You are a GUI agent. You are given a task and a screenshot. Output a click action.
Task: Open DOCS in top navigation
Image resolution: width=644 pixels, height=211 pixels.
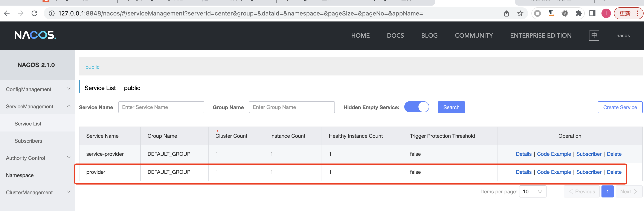395,35
